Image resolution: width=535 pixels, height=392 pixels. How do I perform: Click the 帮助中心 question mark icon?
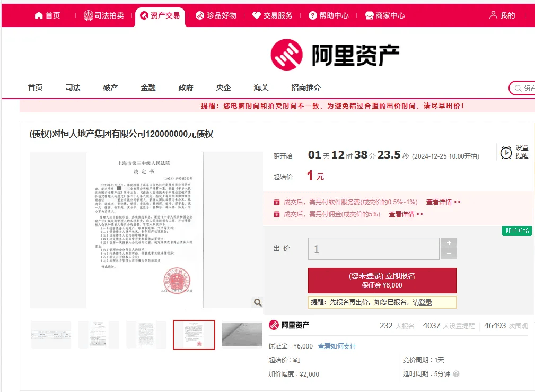(312, 15)
